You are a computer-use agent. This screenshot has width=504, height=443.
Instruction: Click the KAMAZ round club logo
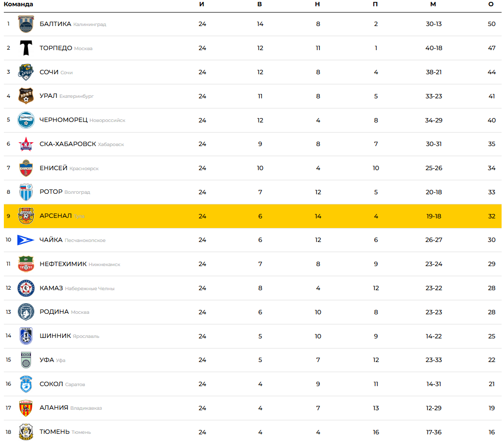[26, 288]
